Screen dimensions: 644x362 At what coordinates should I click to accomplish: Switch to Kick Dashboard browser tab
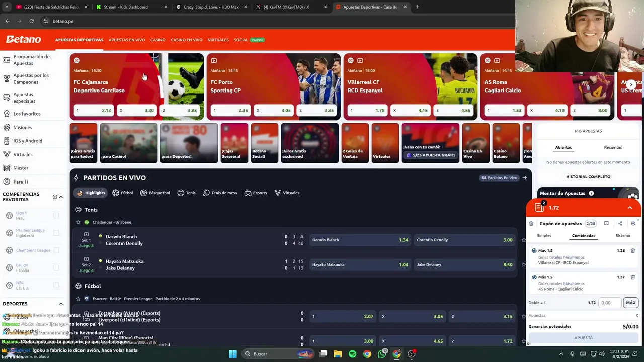click(130, 7)
